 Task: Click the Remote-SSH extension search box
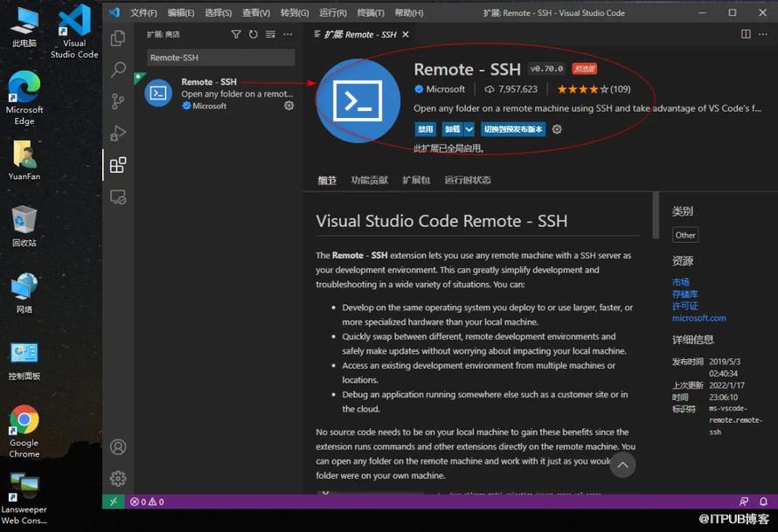pos(220,57)
